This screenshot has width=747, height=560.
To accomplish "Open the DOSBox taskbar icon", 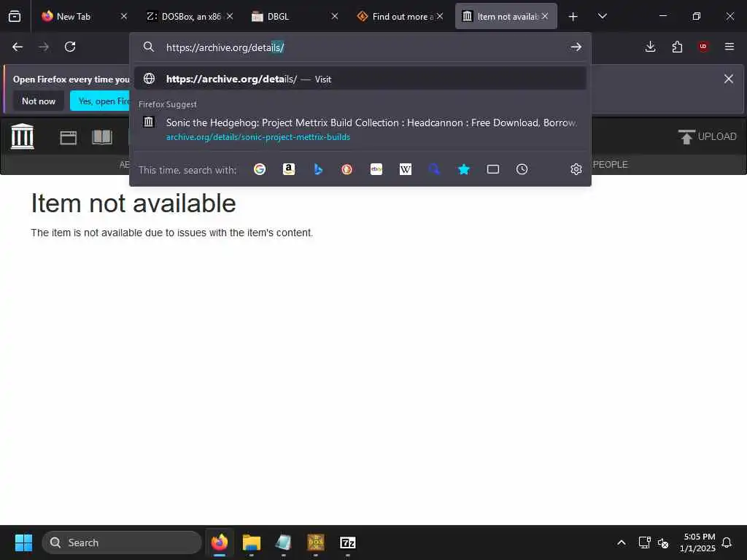I will [316, 542].
